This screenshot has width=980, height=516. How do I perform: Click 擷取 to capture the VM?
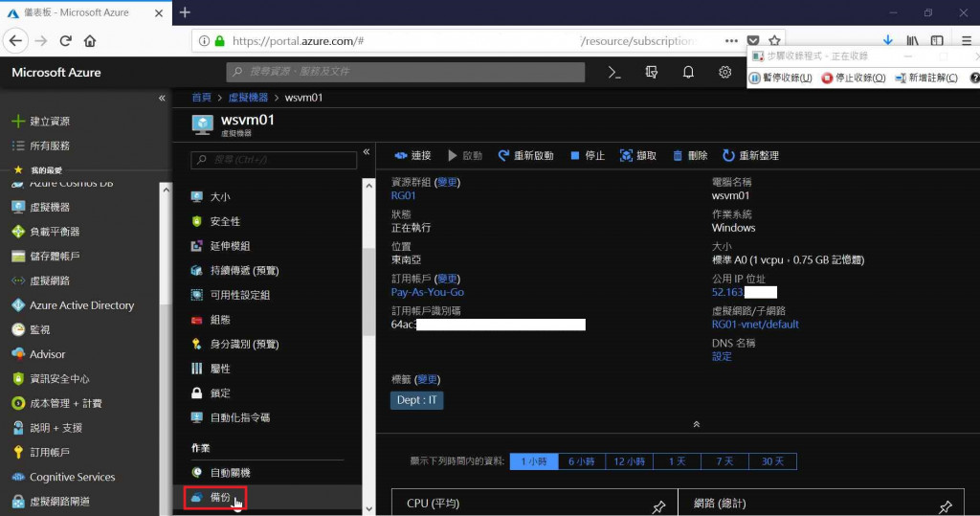(x=638, y=156)
